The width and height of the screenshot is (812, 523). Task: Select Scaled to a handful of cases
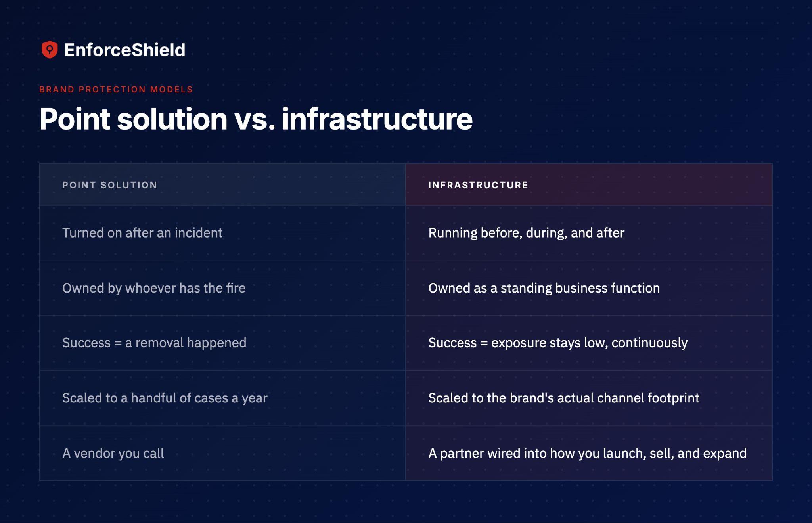pyautogui.click(x=165, y=398)
